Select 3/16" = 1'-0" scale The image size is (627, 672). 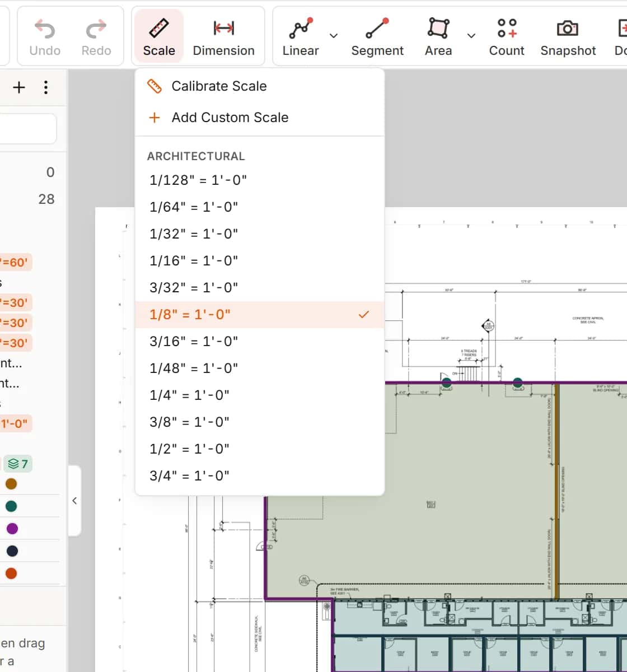click(260, 342)
